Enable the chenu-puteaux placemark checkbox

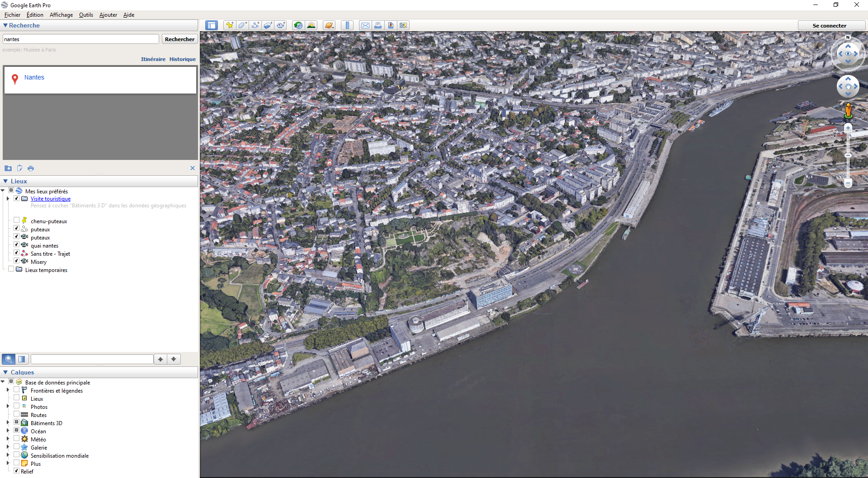coord(17,220)
